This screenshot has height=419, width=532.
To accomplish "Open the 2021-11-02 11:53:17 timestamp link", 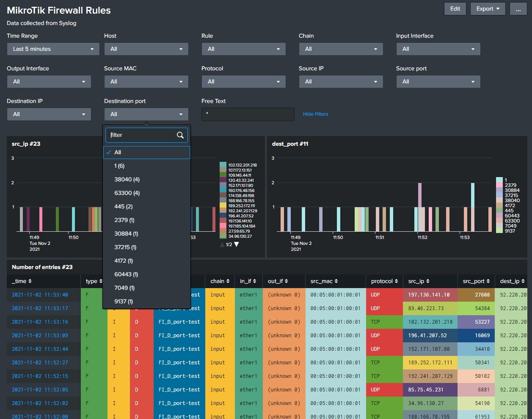I will pyautogui.click(x=40, y=308).
